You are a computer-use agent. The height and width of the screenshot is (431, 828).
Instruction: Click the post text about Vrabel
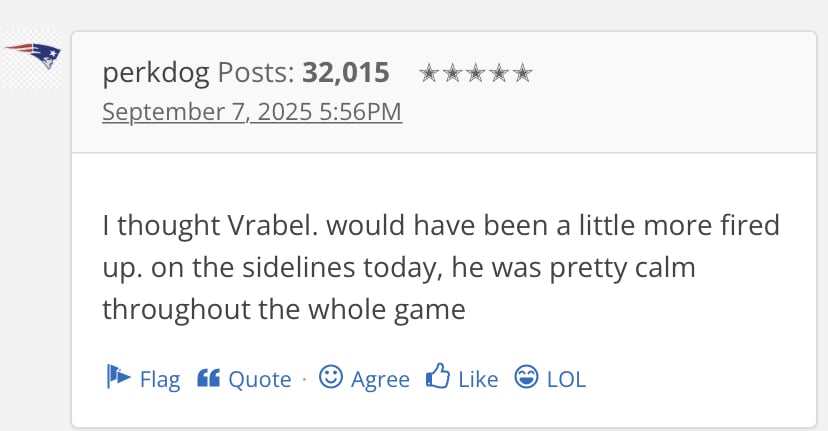coord(441,267)
